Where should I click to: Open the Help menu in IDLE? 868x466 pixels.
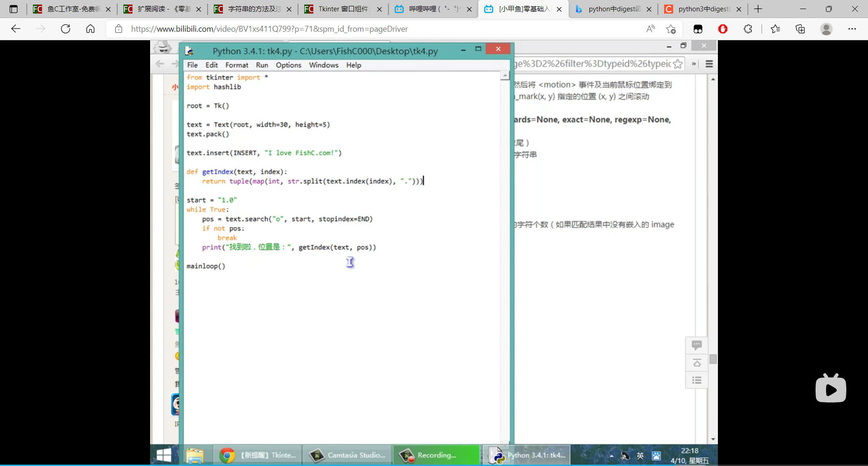coord(354,65)
